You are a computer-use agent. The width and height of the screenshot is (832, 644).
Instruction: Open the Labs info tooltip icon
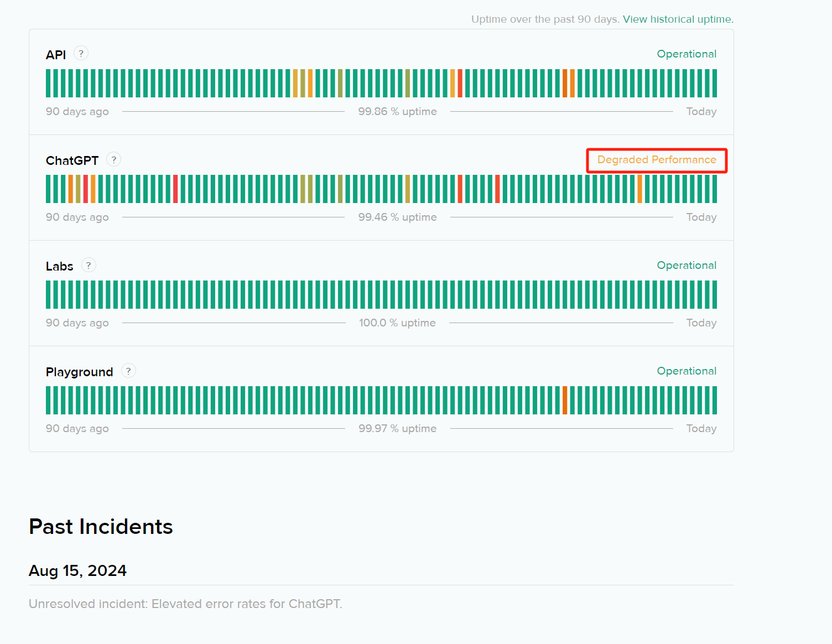pyautogui.click(x=89, y=265)
